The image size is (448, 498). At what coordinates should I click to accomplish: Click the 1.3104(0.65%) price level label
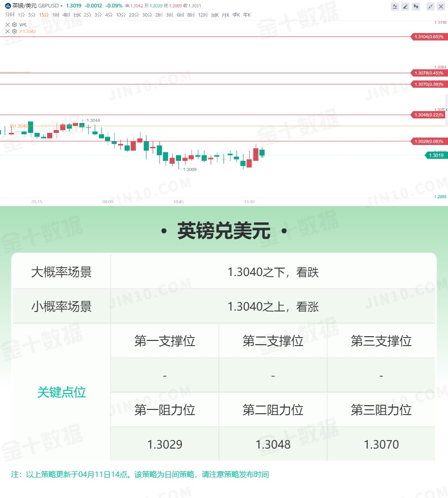[x=428, y=37]
